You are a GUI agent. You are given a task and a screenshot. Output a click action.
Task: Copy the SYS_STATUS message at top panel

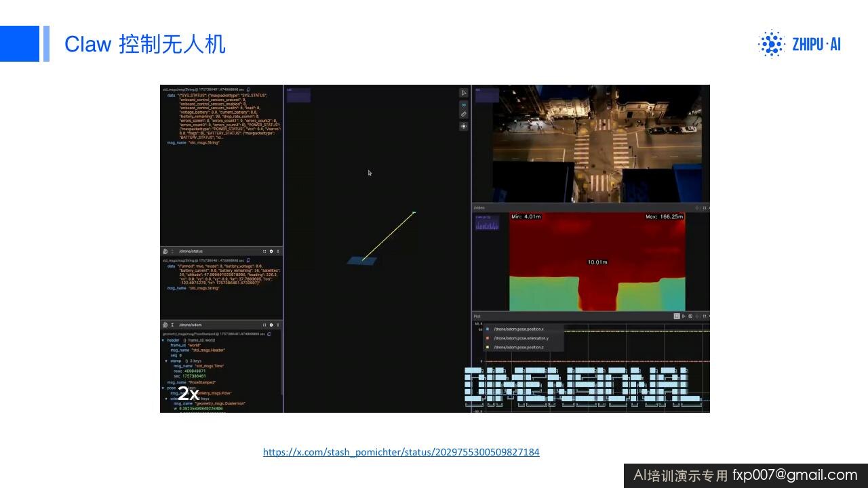249,89
